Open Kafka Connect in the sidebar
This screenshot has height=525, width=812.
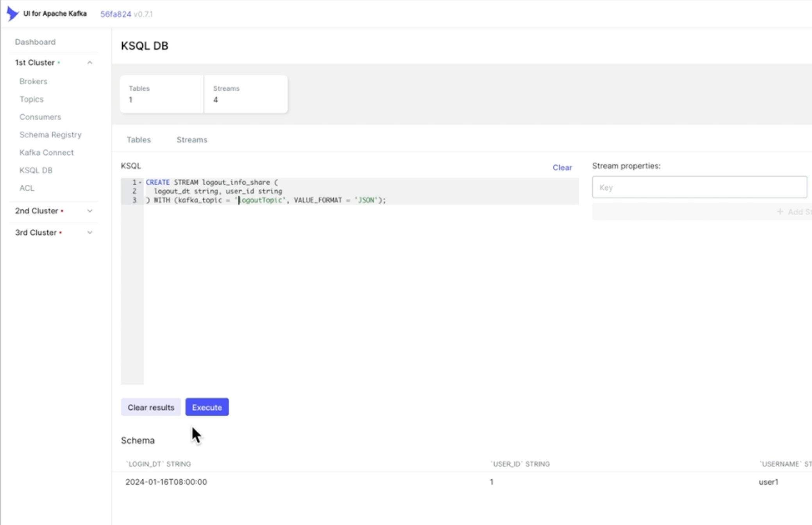click(47, 152)
